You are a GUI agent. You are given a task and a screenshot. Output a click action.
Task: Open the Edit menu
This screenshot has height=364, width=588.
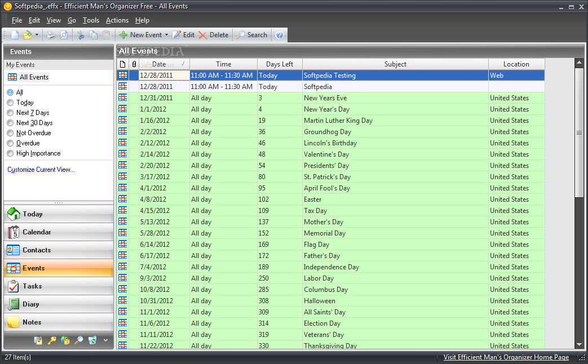point(34,20)
